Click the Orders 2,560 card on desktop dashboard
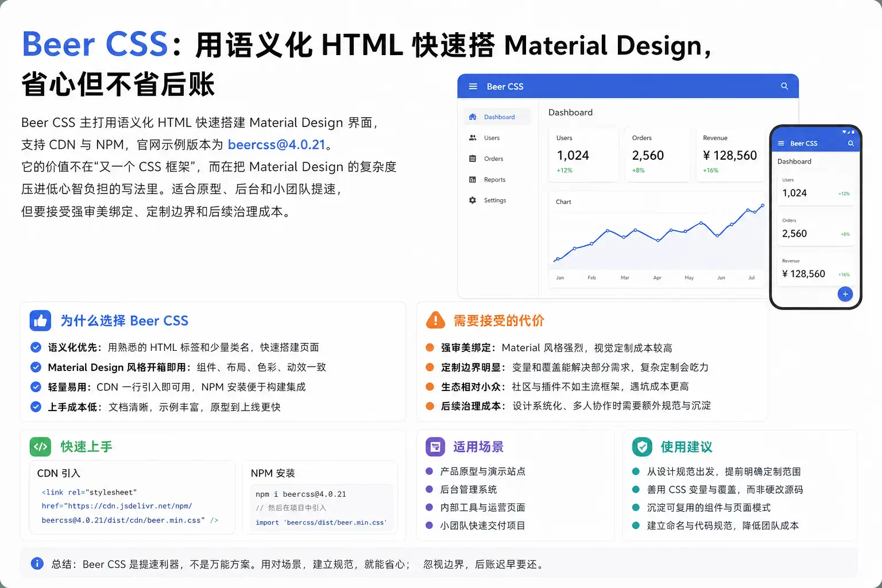Viewport: 882px width, 588px height. click(656, 154)
